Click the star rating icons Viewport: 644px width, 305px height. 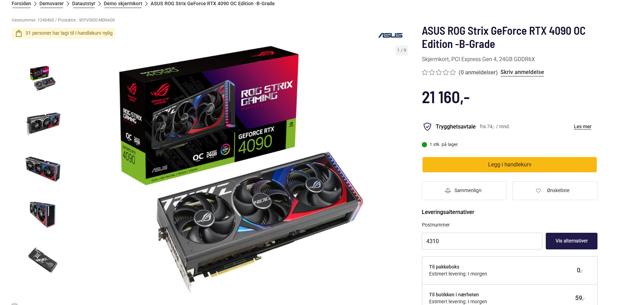[439, 72]
